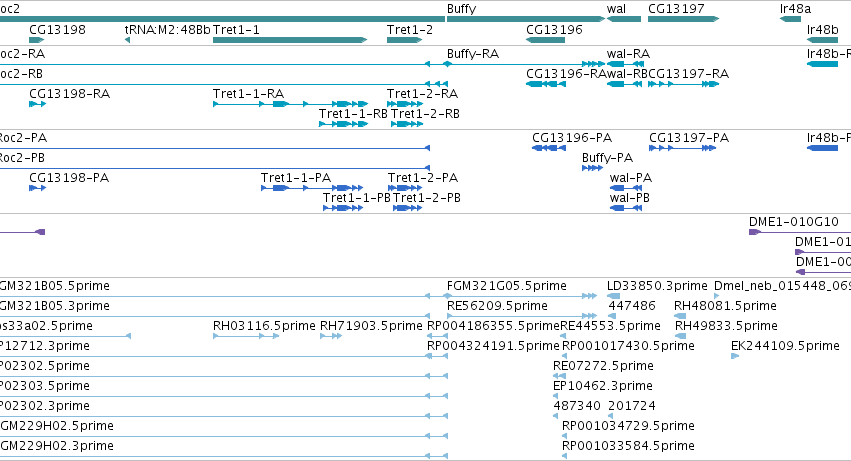This screenshot has height=461, width=851.
Task: Click the wal-RA transcript label
Action: point(628,54)
